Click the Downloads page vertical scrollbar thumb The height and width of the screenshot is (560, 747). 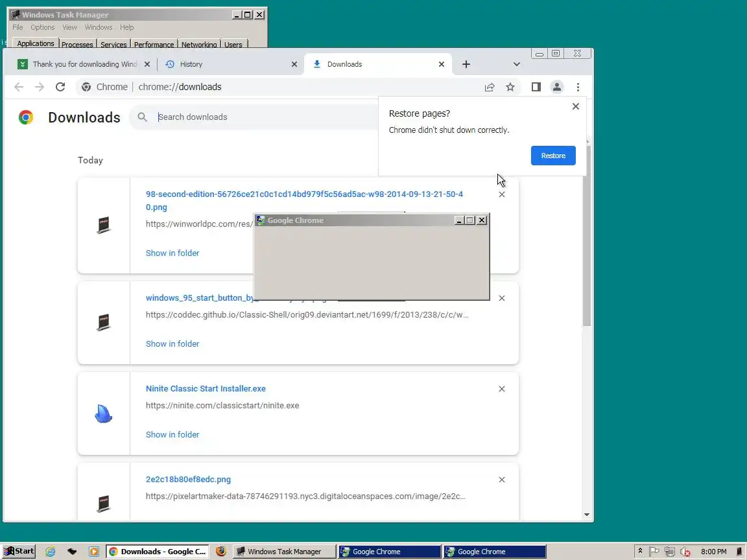pyautogui.click(x=587, y=236)
